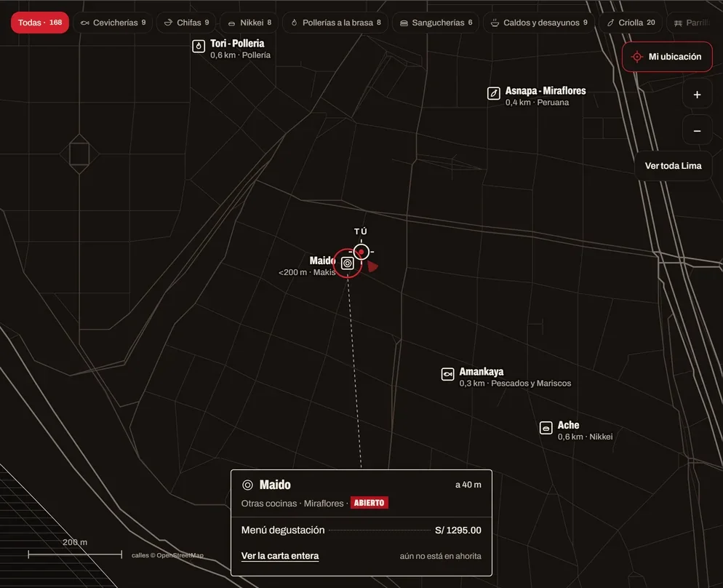
Task: Click the crosshair icon in Mi ubicación
Action: pyautogui.click(x=636, y=57)
